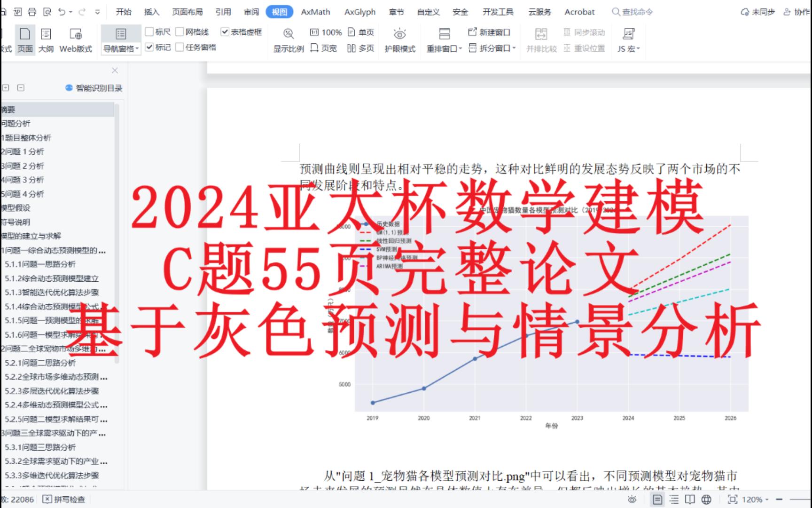
Task: Redo the last undone action
Action: [x=82, y=12]
